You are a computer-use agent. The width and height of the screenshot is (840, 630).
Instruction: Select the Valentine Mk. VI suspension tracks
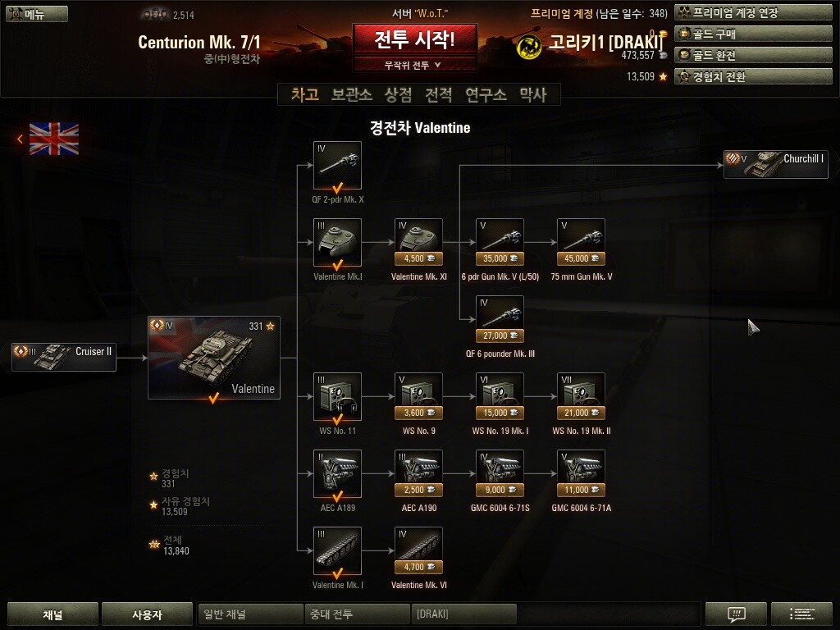pyautogui.click(x=418, y=550)
